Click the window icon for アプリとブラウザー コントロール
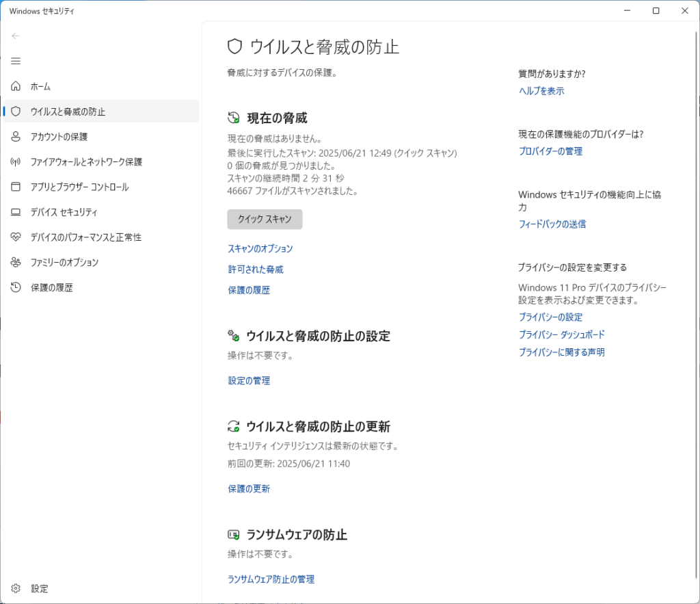Viewport: 700px width, 604px height. (16, 187)
